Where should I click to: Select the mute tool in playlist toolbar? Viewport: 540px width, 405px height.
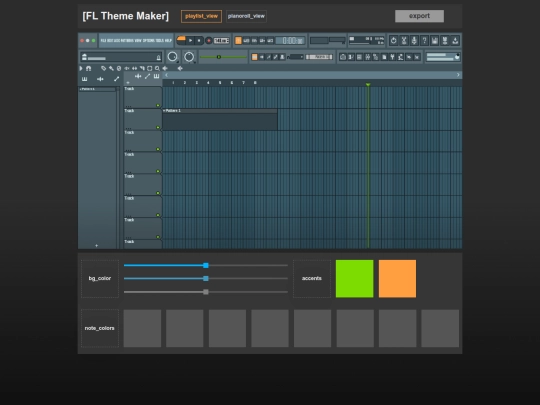[x=127, y=69]
